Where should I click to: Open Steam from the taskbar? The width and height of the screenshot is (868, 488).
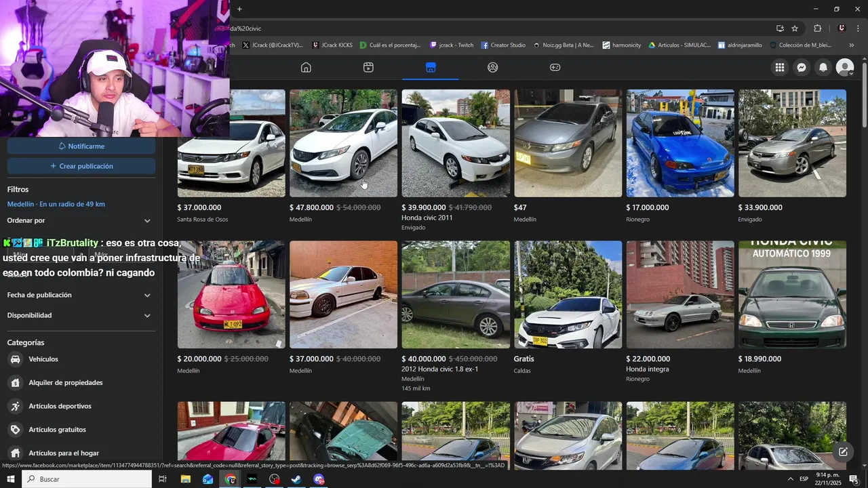click(x=296, y=479)
